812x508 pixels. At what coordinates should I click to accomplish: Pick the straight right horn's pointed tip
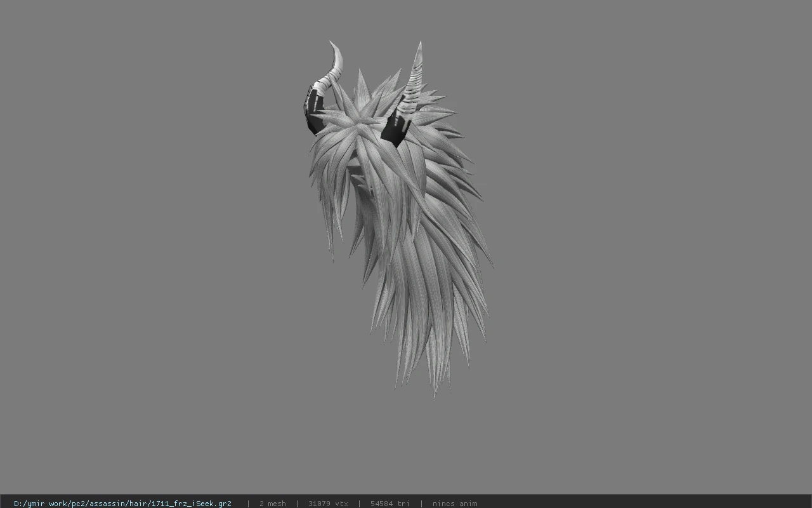click(x=419, y=44)
